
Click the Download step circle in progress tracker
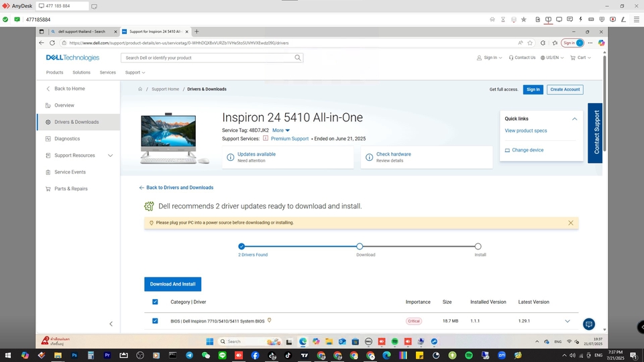click(360, 247)
